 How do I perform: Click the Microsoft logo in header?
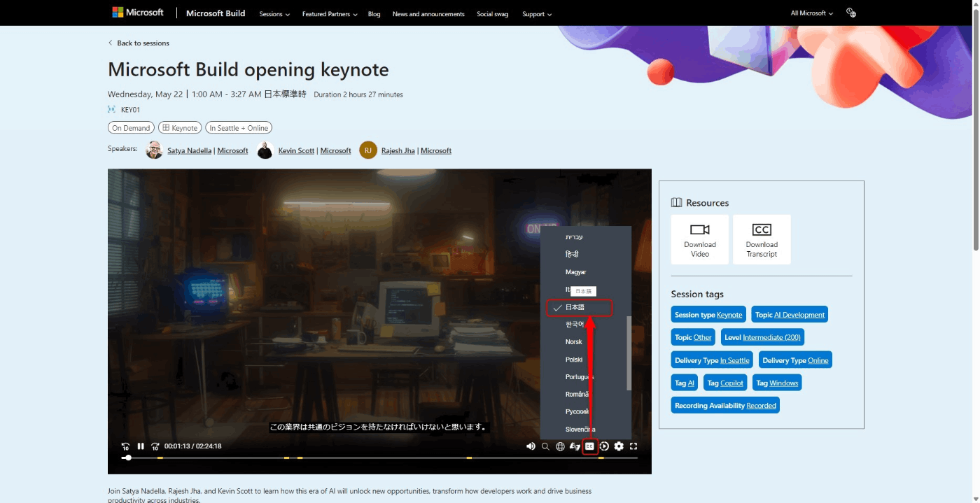click(x=138, y=13)
